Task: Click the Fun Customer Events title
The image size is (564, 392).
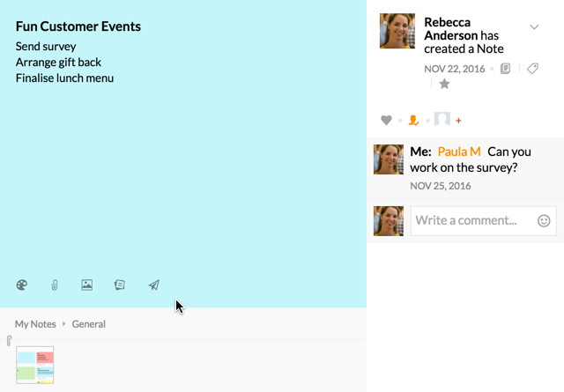Action: pyautogui.click(x=78, y=26)
